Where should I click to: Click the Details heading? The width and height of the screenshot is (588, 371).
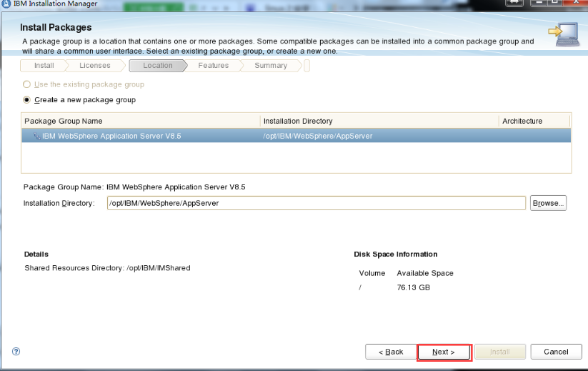36,254
